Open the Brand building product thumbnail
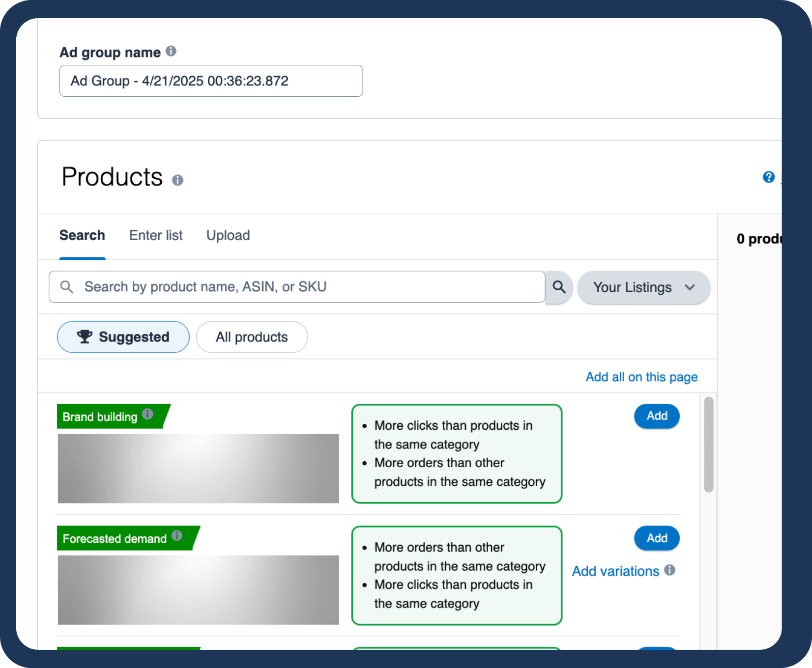Screen dimensions: 812x668 click(199, 469)
